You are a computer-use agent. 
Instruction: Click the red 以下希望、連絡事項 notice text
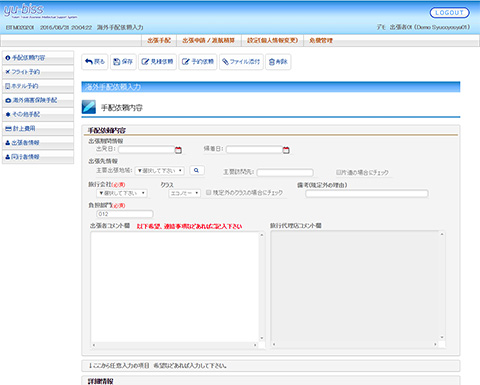tap(189, 226)
